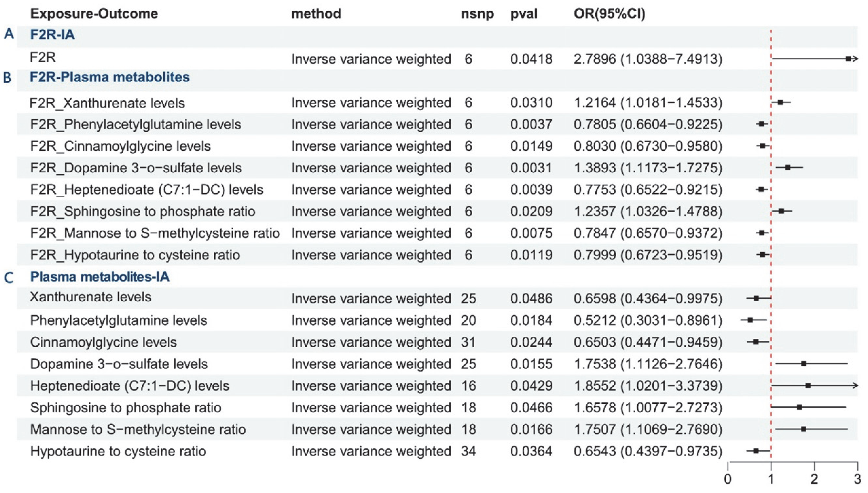This screenshot has width=868, height=493.
Task: Click the method column header
Action: pyautogui.click(x=316, y=14)
